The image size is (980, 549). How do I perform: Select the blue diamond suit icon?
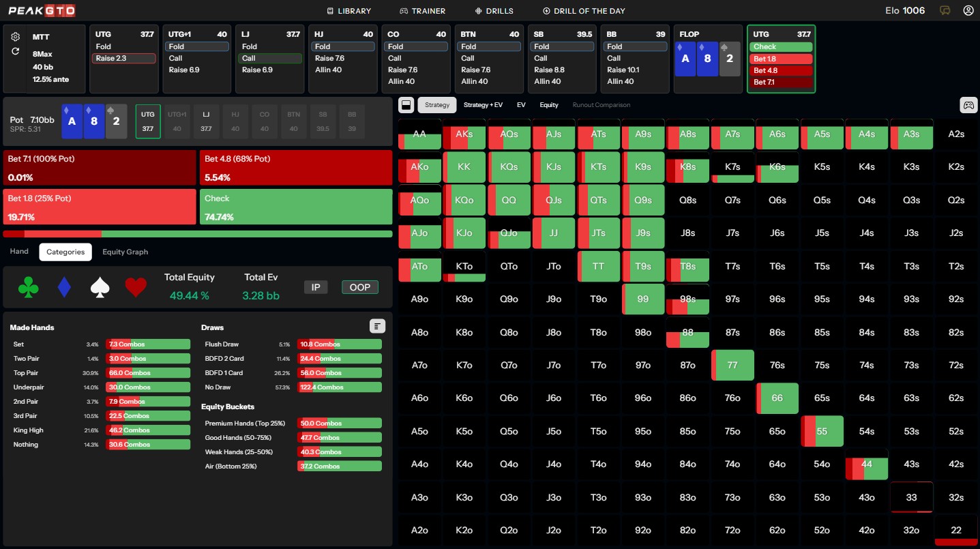click(64, 288)
